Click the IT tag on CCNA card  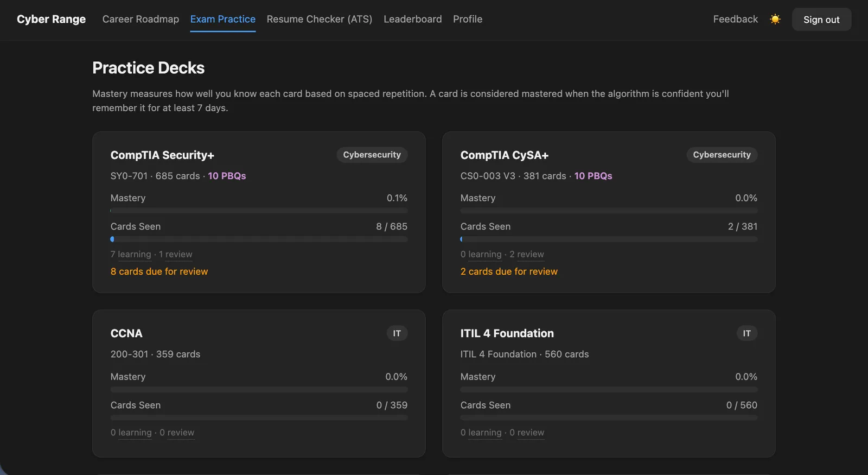pos(397,333)
